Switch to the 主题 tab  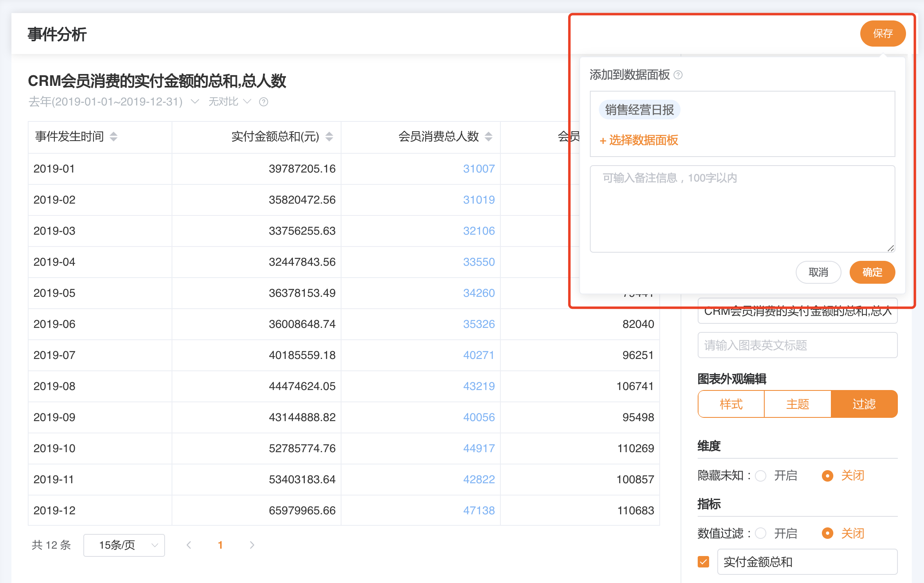[x=797, y=404]
